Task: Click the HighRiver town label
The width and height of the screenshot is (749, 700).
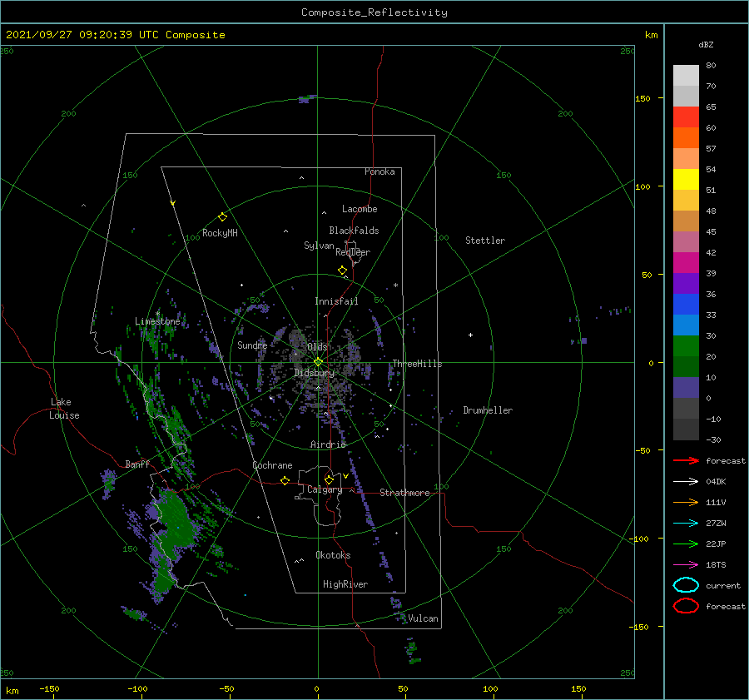Action: (x=345, y=584)
